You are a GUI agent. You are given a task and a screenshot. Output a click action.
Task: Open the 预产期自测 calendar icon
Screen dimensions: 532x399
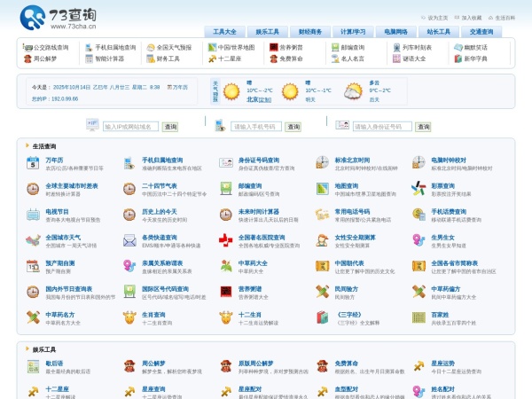coord(33,266)
